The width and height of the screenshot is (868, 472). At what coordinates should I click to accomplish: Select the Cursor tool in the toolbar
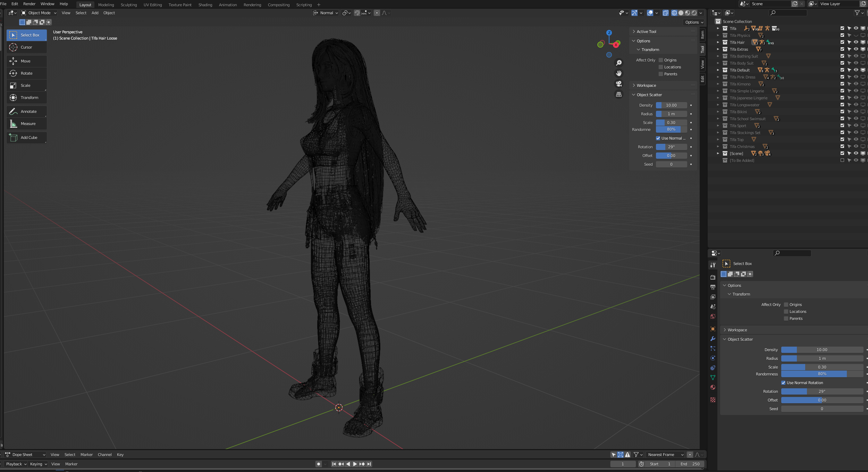pyautogui.click(x=26, y=47)
